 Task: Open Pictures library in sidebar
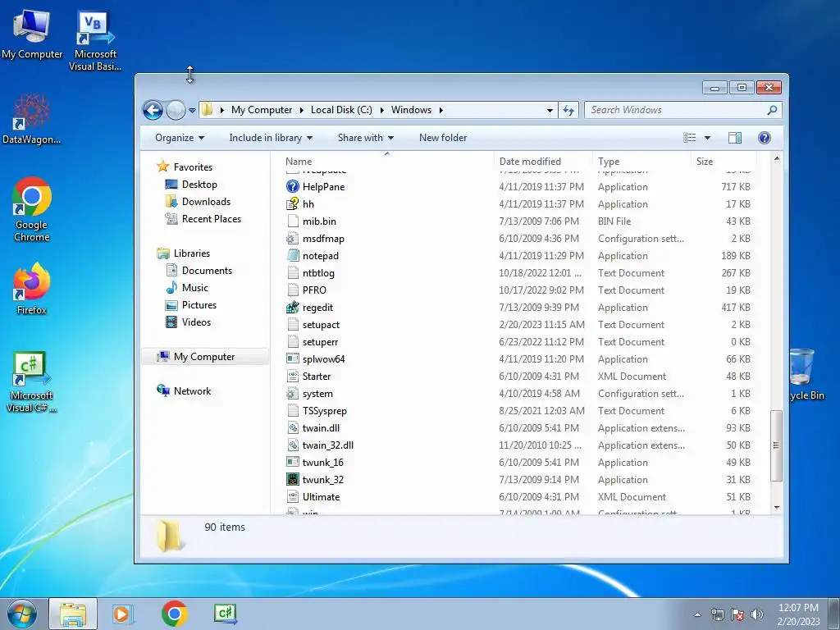(x=199, y=305)
